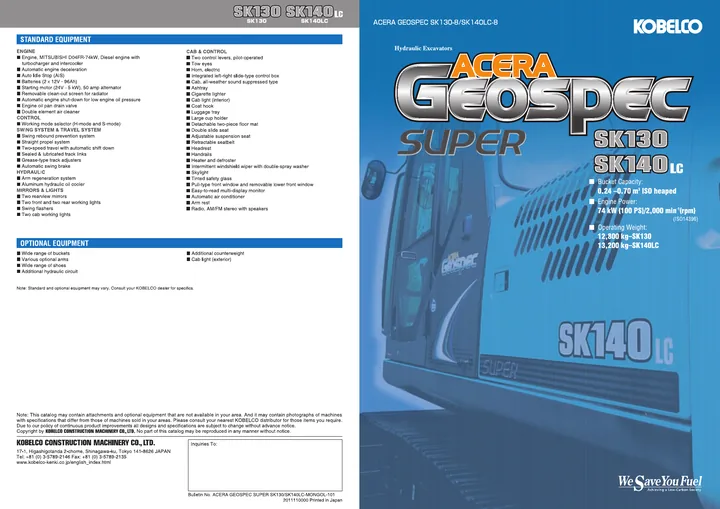Click 'Coat hook' list item

coord(202,106)
